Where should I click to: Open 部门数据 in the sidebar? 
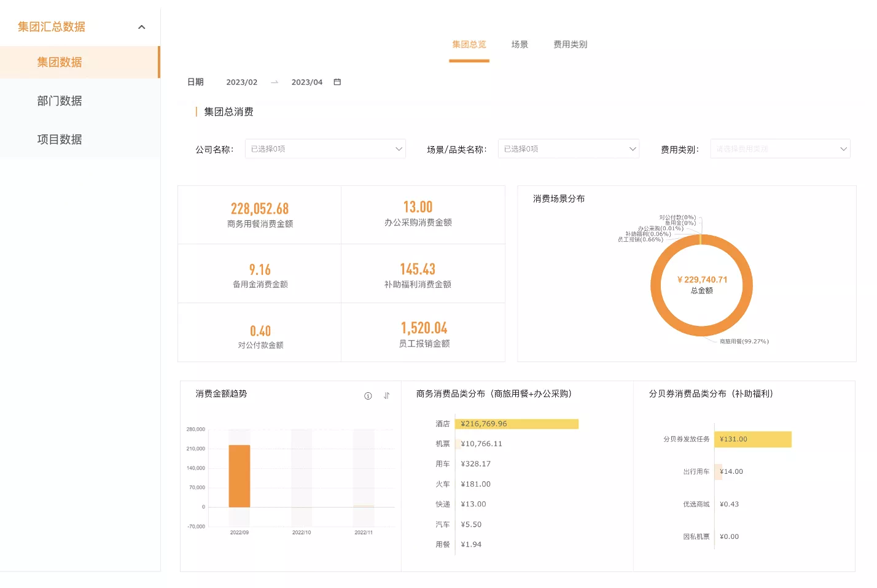coord(60,101)
